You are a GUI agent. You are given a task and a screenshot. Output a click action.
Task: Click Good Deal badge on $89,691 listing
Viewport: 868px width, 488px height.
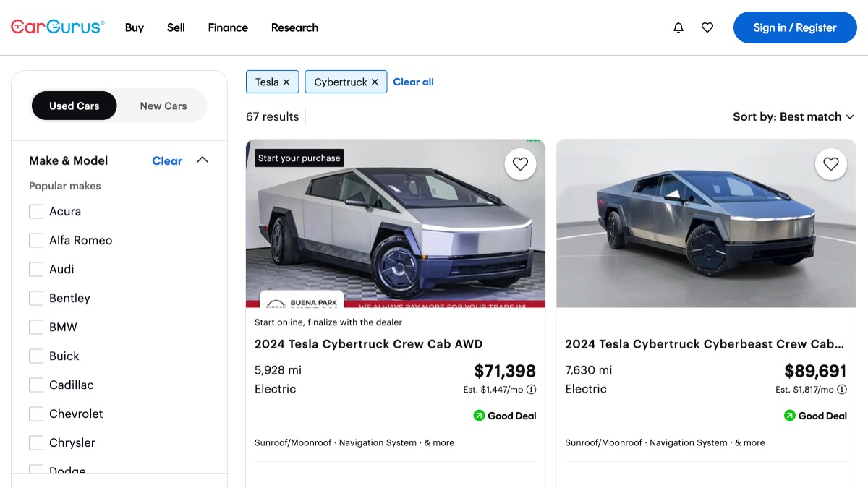tap(815, 416)
